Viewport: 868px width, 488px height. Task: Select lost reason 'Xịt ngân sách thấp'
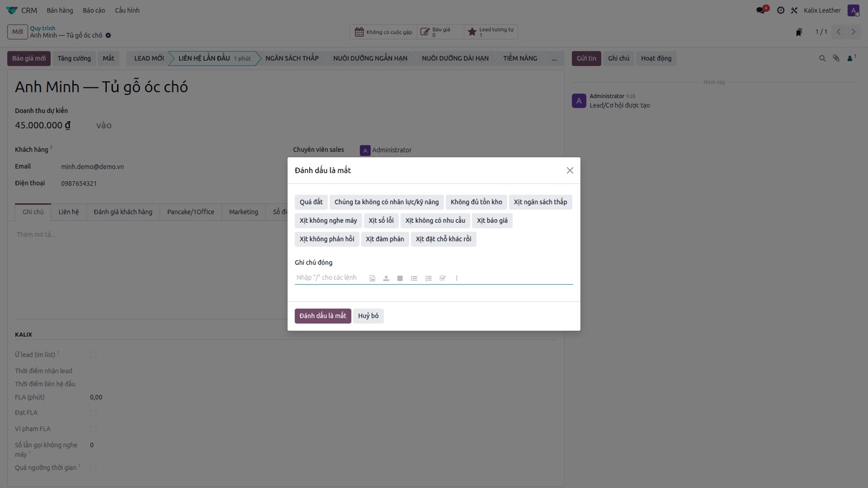click(540, 202)
